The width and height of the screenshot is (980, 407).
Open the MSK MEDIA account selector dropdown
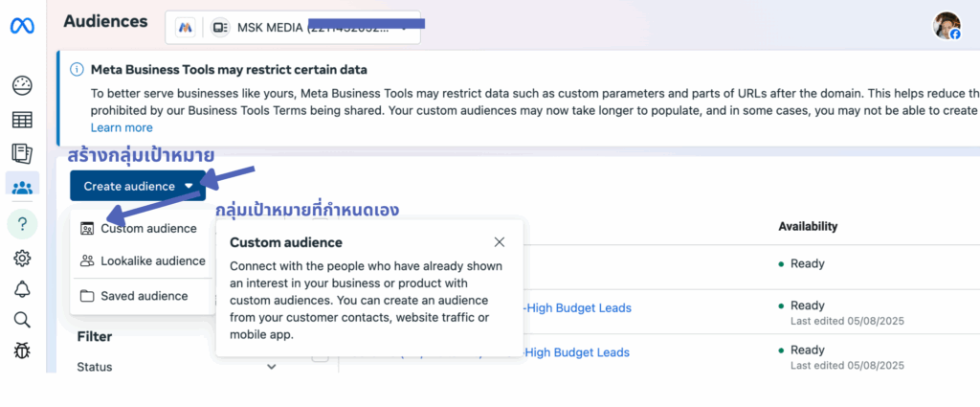(293, 28)
